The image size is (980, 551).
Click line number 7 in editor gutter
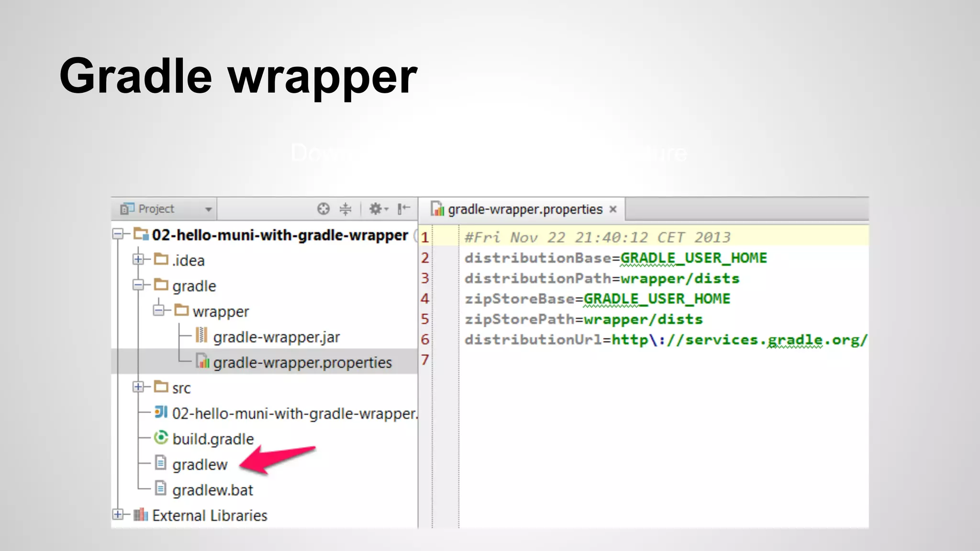point(425,360)
